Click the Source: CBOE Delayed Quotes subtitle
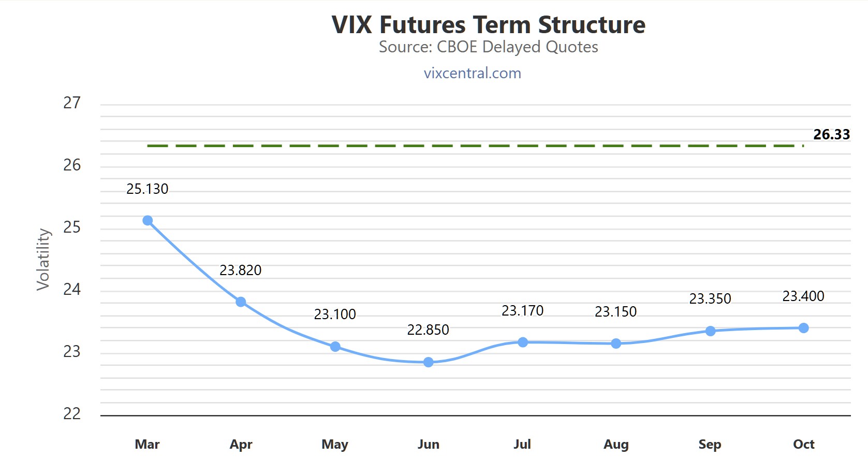 pos(488,47)
